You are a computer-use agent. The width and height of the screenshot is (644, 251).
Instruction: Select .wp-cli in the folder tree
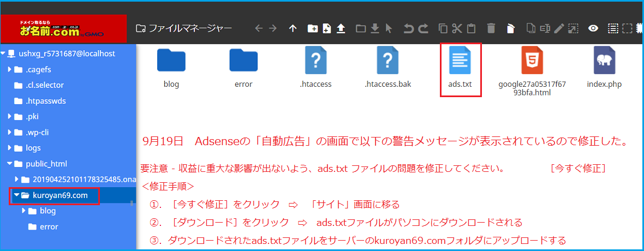(37, 132)
